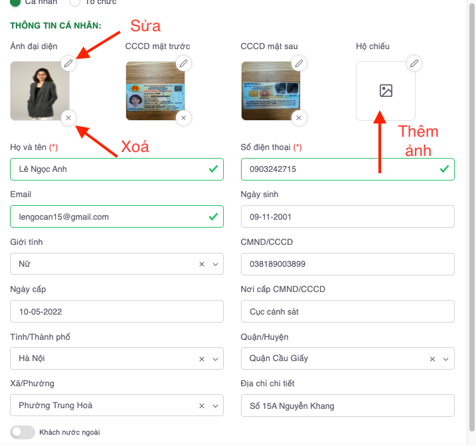Click pencil icon on Hộ chiếu
The image size is (476, 448).
[x=414, y=63]
